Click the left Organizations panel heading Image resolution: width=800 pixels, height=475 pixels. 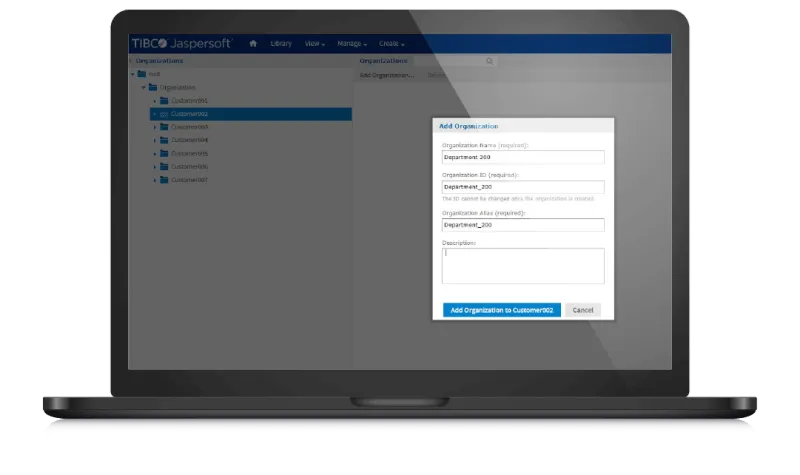159,61
